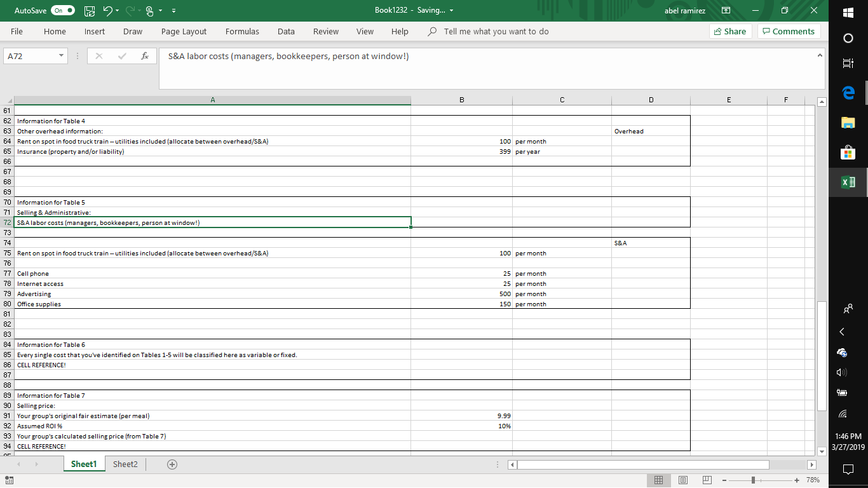
Task: Open the Name Box dropdown
Action: click(x=60, y=55)
